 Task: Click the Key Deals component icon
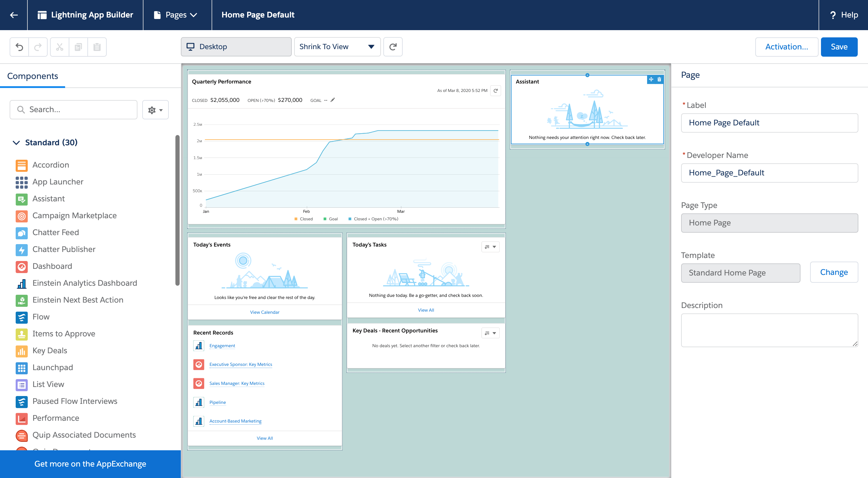21,351
